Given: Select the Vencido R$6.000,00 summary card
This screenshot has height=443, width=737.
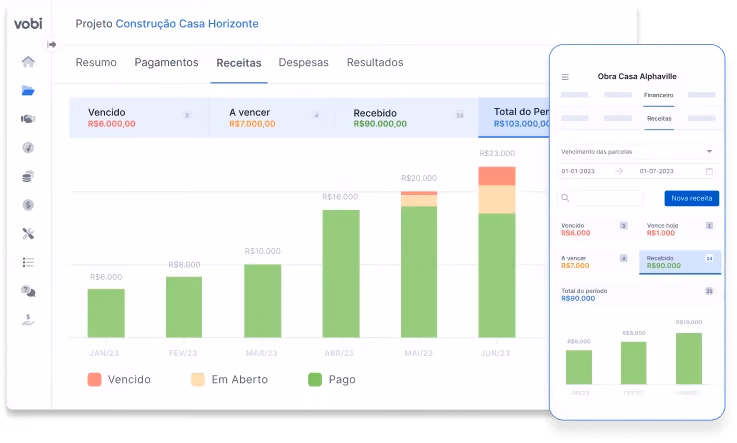Looking at the screenshot, I should pos(139,117).
